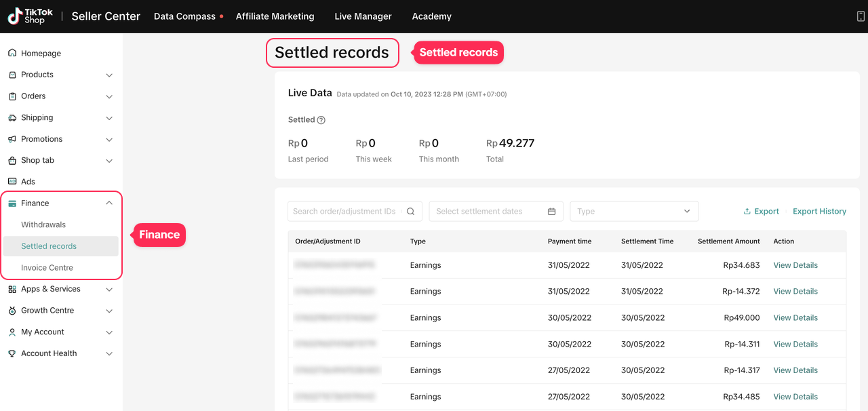Viewport: 868px width, 411px height.
Task: Click the TikTok Shop logo
Action: (30, 16)
